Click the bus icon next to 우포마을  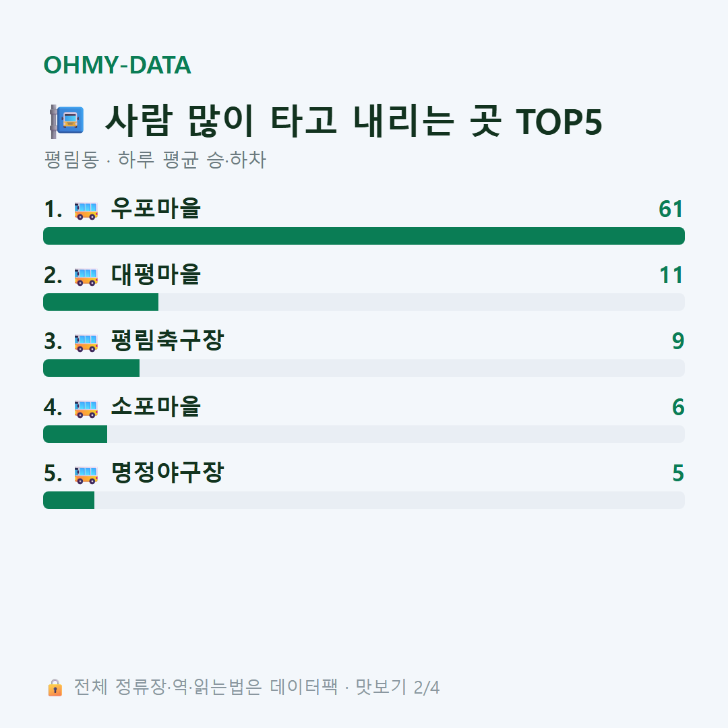pyautogui.click(x=86, y=210)
